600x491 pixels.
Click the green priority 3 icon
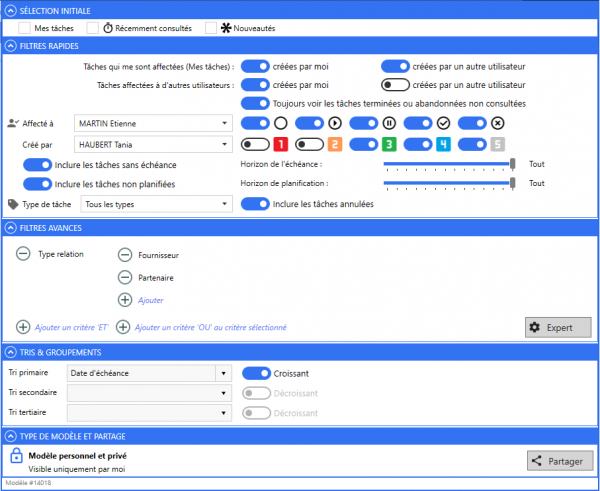pos(389,144)
